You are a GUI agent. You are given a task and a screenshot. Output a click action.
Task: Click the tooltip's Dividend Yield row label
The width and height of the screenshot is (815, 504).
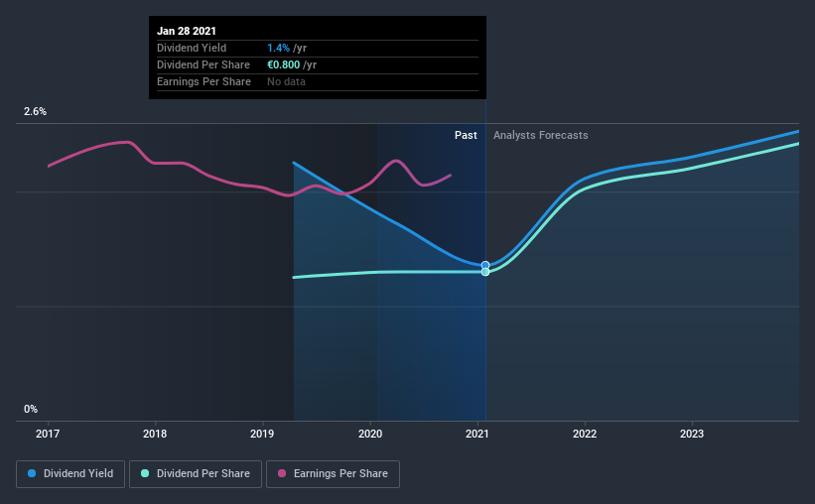point(192,48)
